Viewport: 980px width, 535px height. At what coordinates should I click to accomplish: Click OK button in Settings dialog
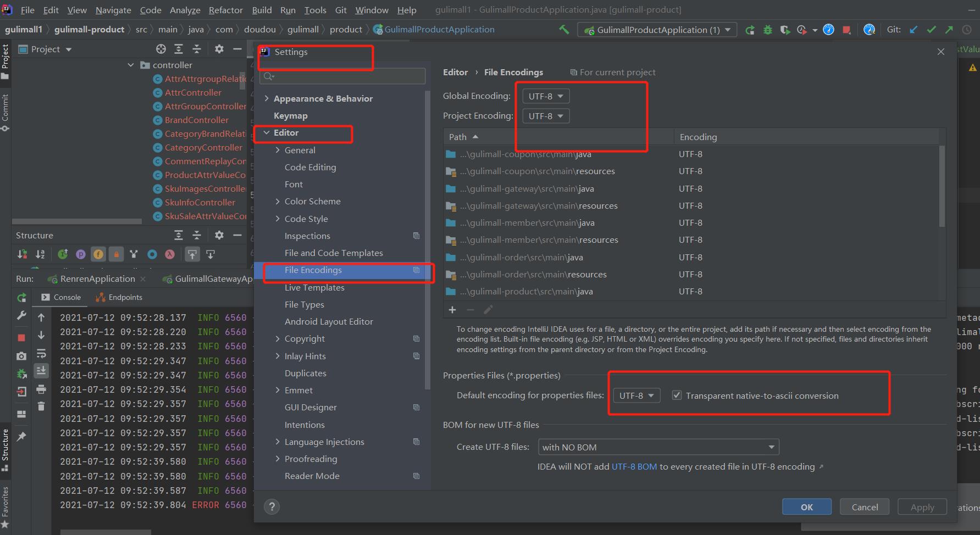[x=806, y=507]
